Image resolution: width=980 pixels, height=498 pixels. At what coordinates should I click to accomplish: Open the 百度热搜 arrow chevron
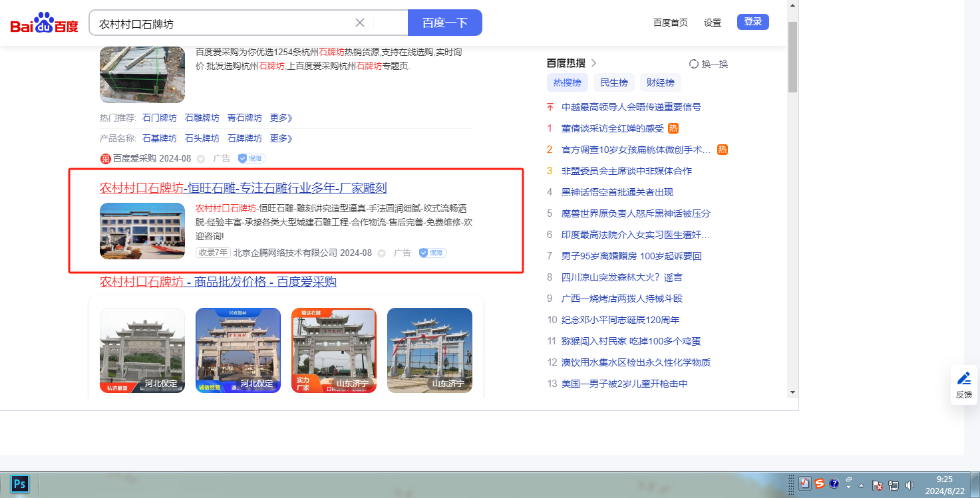(x=593, y=63)
